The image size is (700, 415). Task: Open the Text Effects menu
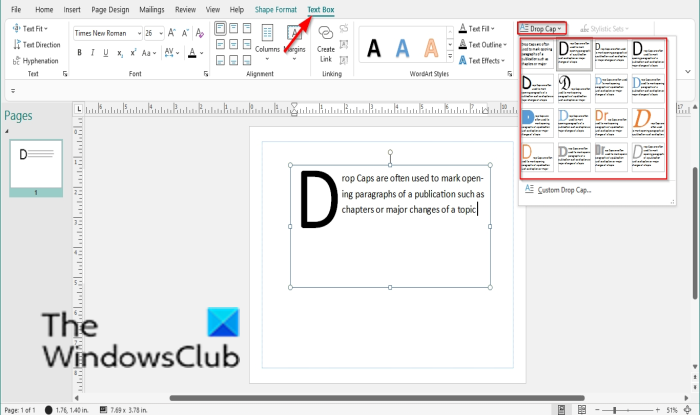(x=481, y=61)
